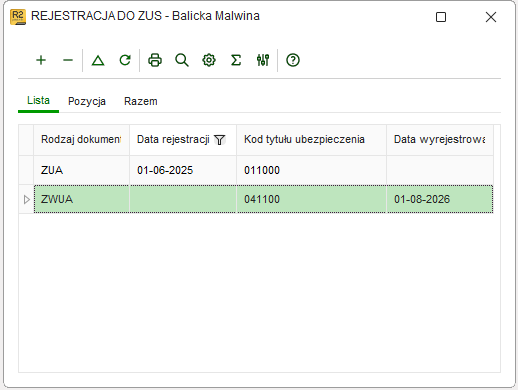Select the ZWUA document cell
Image resolution: width=518 pixels, height=390 pixels.
81,199
